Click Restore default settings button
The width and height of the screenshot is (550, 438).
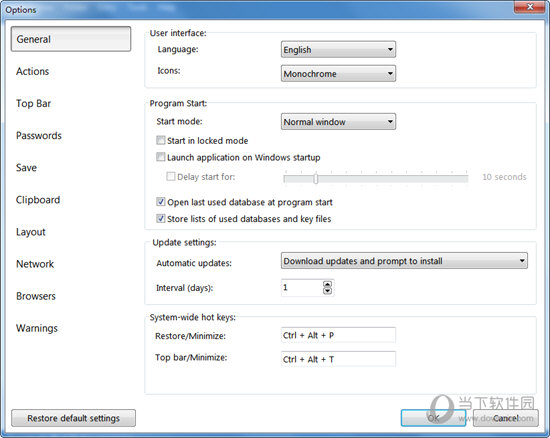(73, 418)
